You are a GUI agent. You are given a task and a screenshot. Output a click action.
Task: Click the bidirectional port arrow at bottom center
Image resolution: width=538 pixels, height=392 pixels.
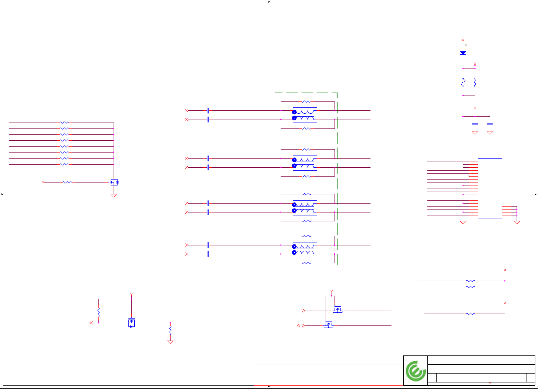(301, 326)
